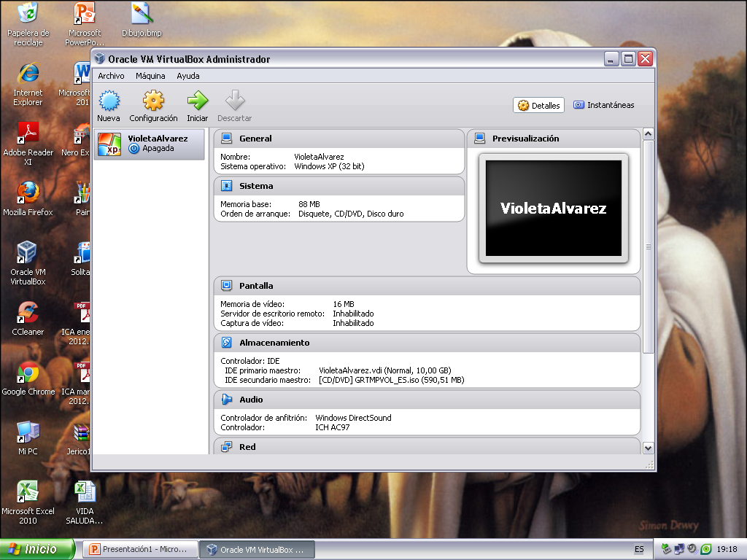Screen dimensions: 747x560
Task: Open the Máquina menu
Action: tap(150, 76)
